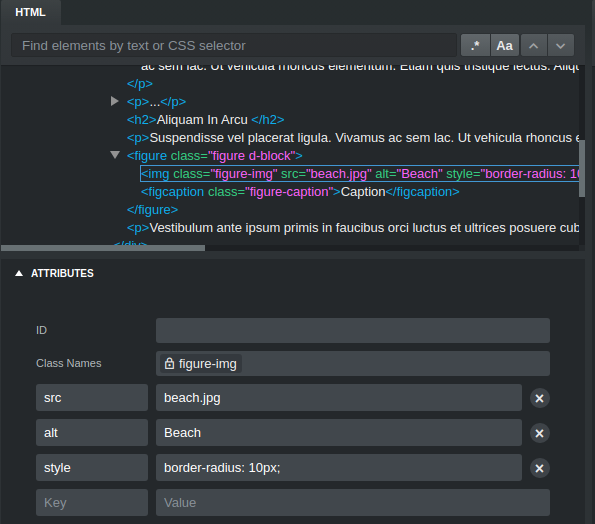The width and height of the screenshot is (595, 524).
Task: Toggle case-sensitive Aa search button
Action: click(x=505, y=46)
